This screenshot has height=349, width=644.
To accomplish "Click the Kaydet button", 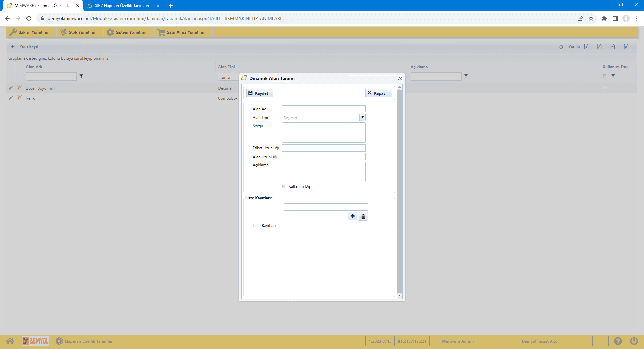I will pyautogui.click(x=259, y=93).
